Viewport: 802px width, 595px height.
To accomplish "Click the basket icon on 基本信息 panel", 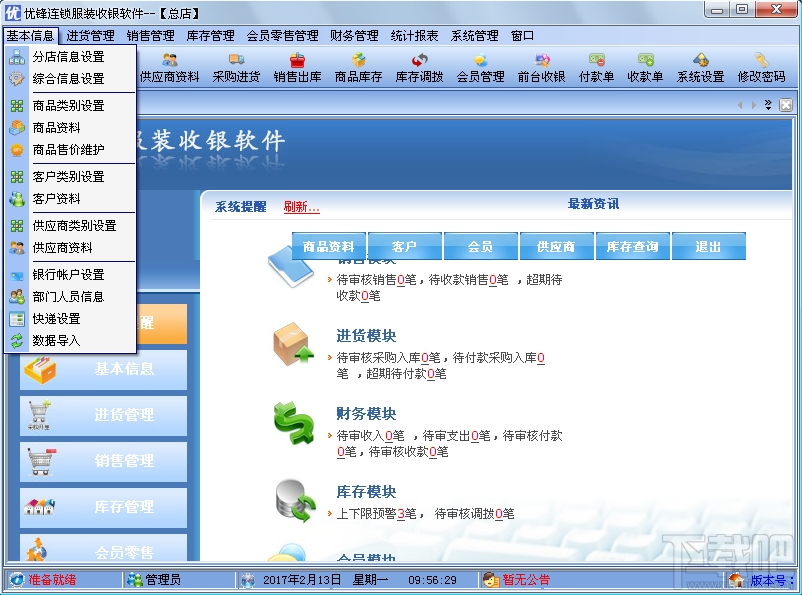I will click(x=40, y=369).
